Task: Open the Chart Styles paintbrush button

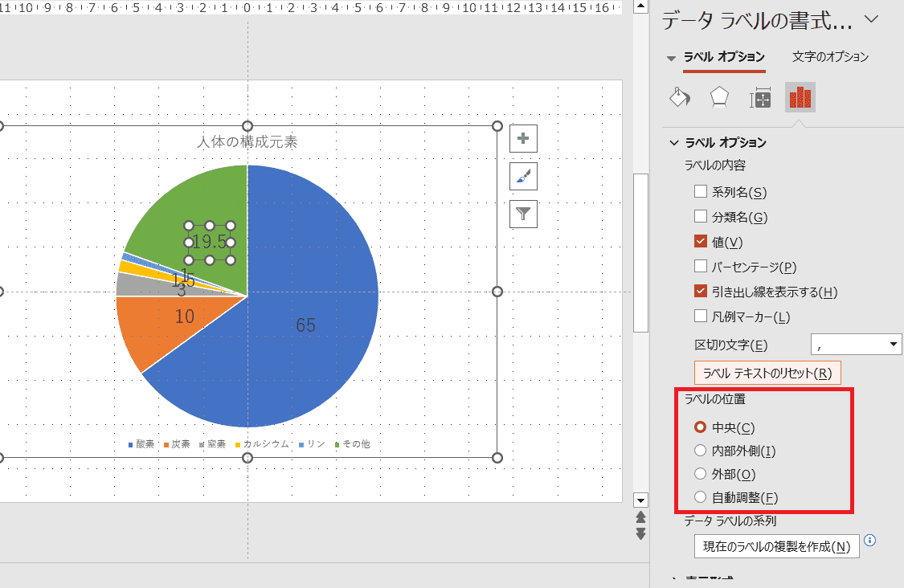Action: (523, 176)
